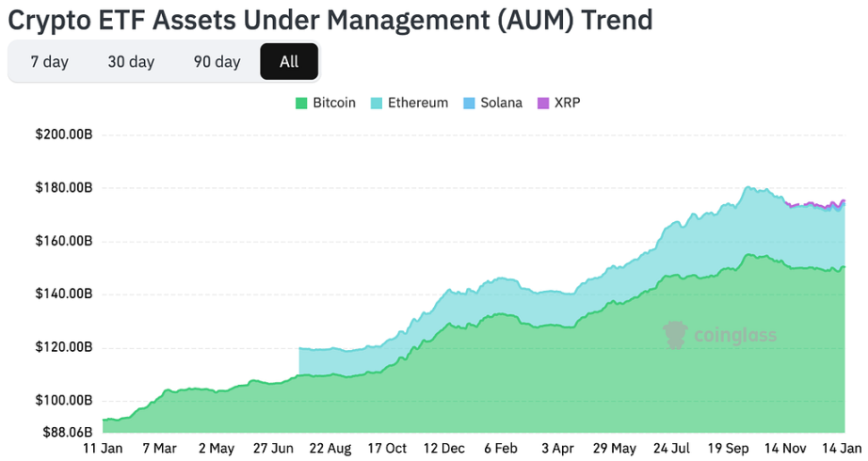The height and width of the screenshot is (461, 868).
Task: Click the 11 Jan x-axis date label
Action: click(102, 448)
